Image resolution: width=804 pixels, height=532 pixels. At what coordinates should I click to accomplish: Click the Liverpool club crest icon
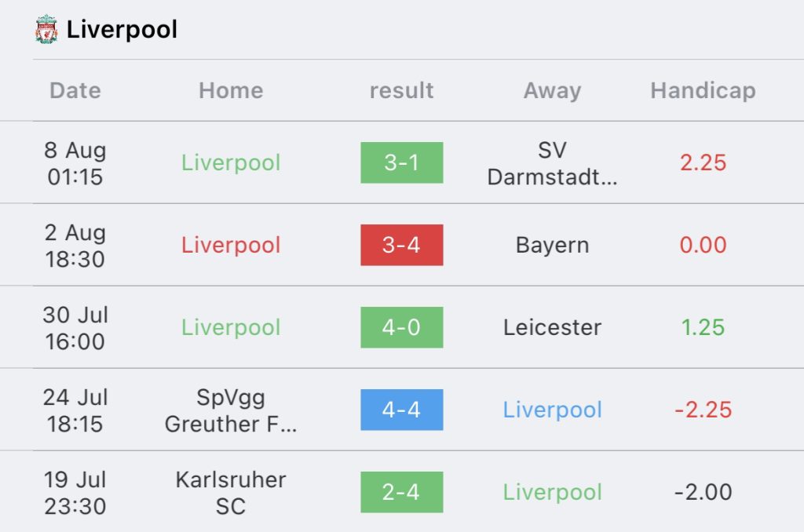click(x=46, y=29)
